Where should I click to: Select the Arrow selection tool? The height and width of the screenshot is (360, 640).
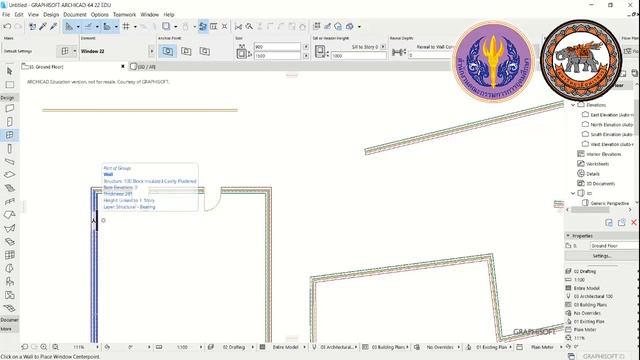9,71
